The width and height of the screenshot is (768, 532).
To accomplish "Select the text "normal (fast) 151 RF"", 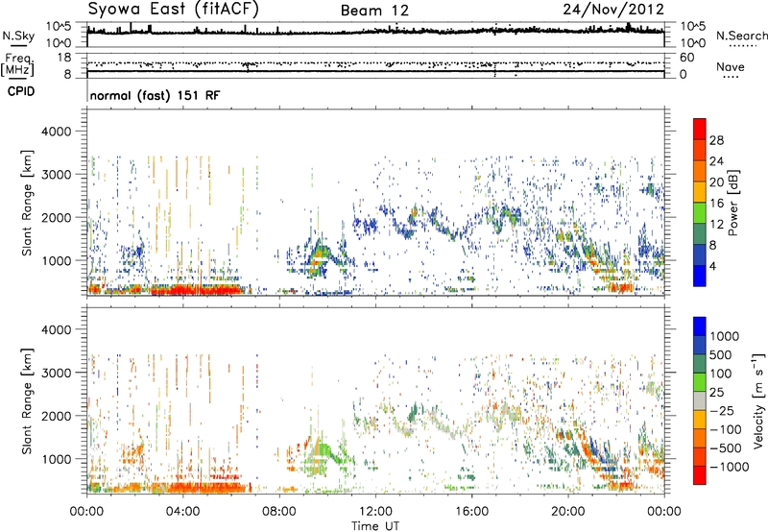I will pyautogui.click(x=155, y=95).
